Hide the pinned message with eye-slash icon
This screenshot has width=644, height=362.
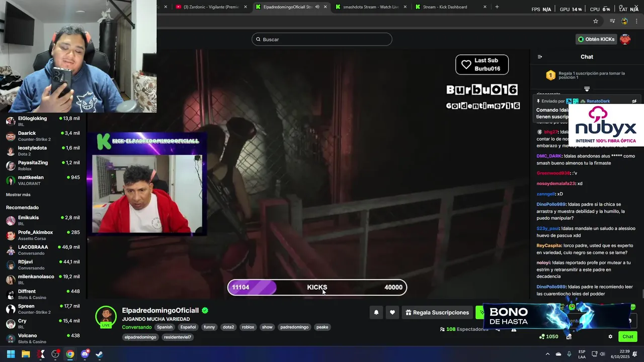(x=634, y=101)
